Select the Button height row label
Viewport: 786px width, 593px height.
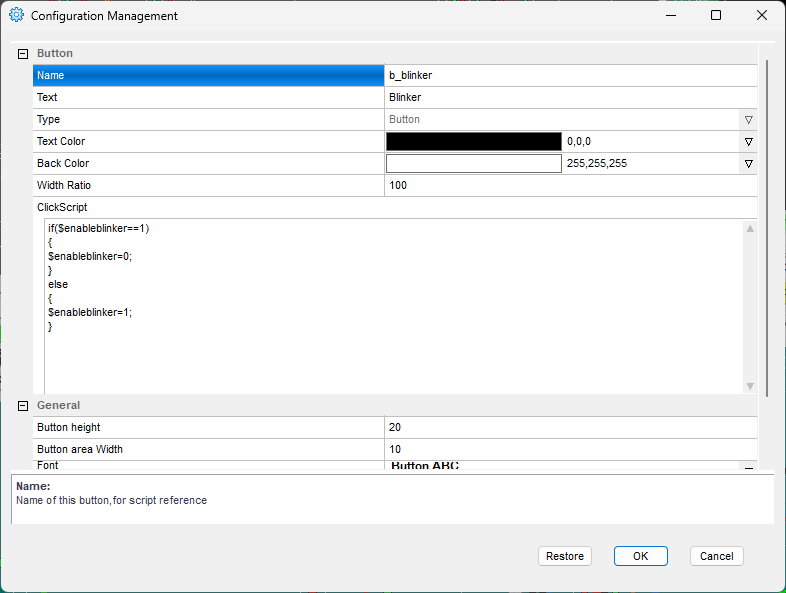point(209,428)
